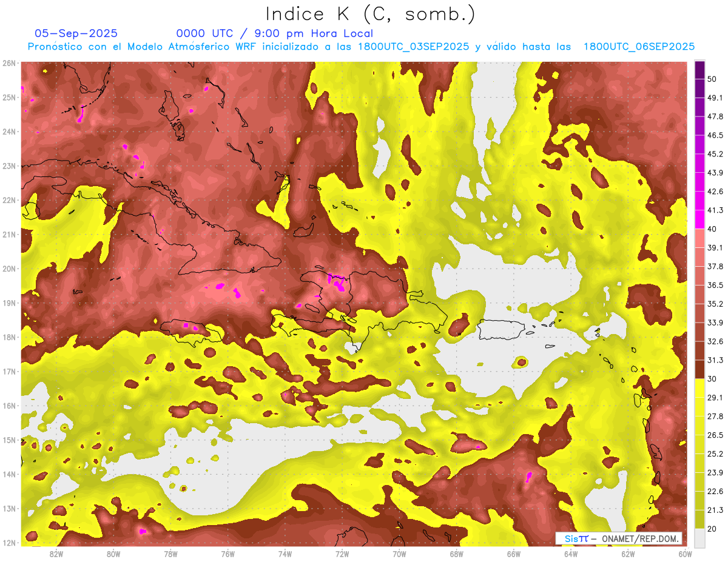Click longitude label 64W
The height and width of the screenshot is (562, 728).
[571, 554]
